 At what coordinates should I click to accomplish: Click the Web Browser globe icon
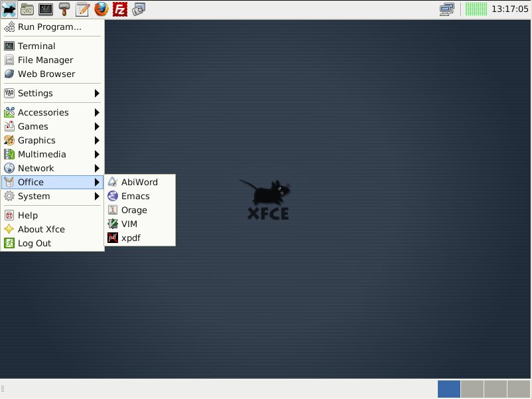[x=9, y=74]
